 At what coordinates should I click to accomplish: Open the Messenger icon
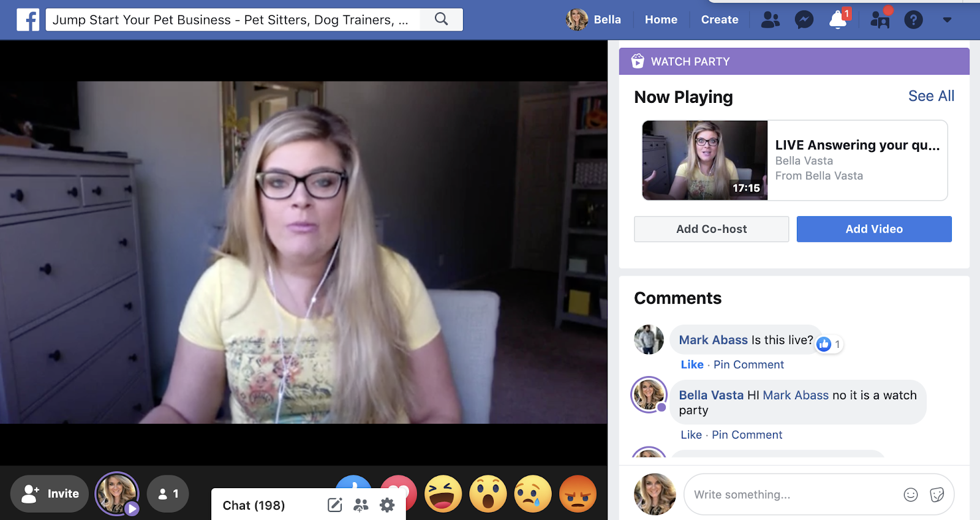click(804, 20)
